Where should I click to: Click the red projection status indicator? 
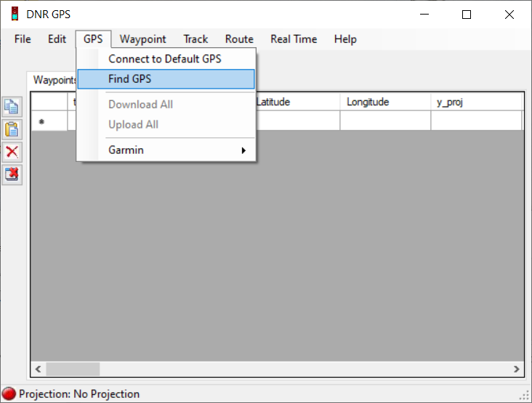click(9, 394)
